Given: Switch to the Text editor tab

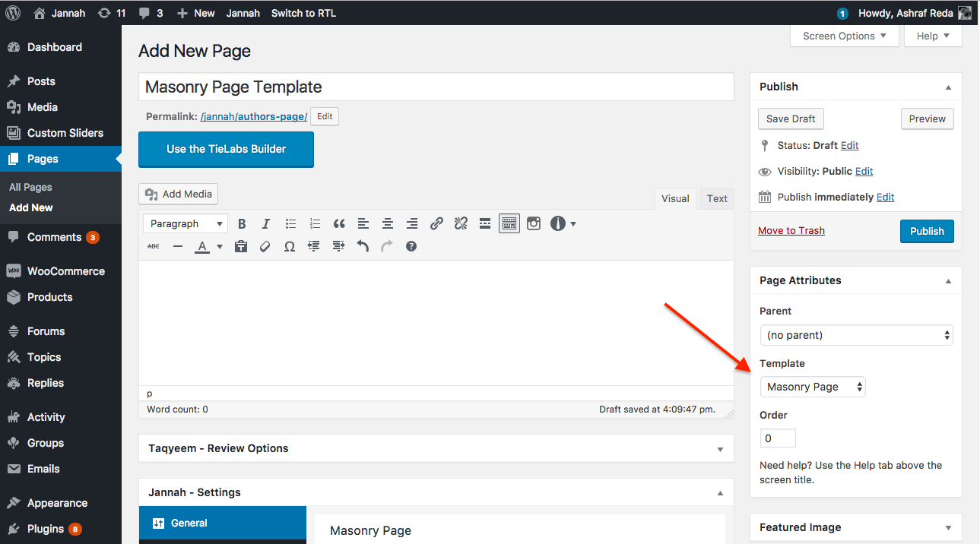Looking at the screenshot, I should click(717, 198).
